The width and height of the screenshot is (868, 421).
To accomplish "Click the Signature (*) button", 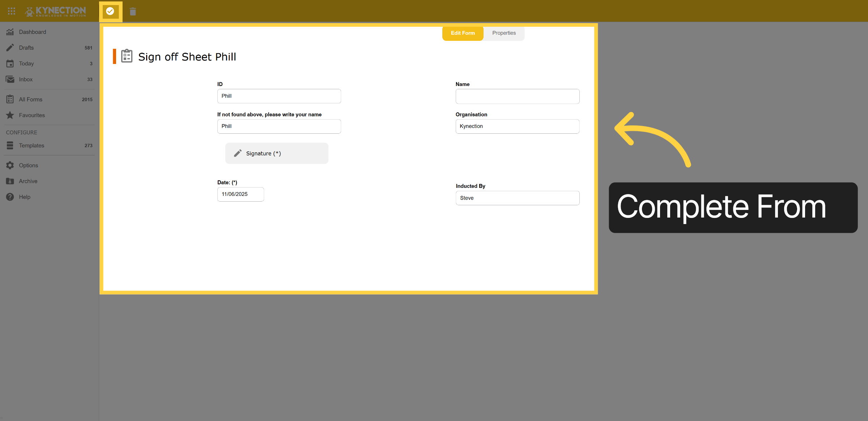I will coord(277,153).
